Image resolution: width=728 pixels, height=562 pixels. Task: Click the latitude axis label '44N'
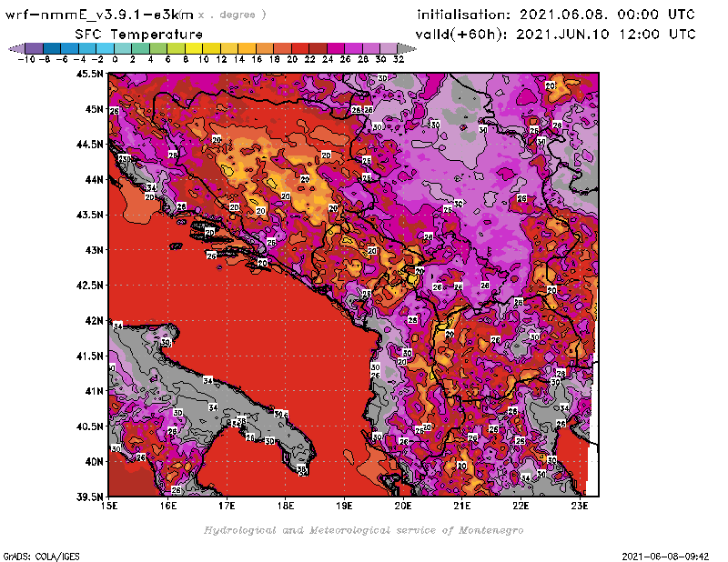tap(95, 179)
